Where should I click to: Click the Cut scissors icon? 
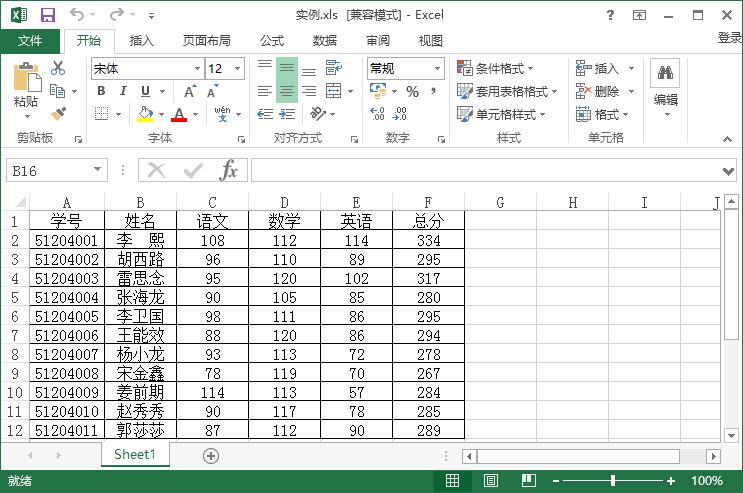click(x=58, y=68)
